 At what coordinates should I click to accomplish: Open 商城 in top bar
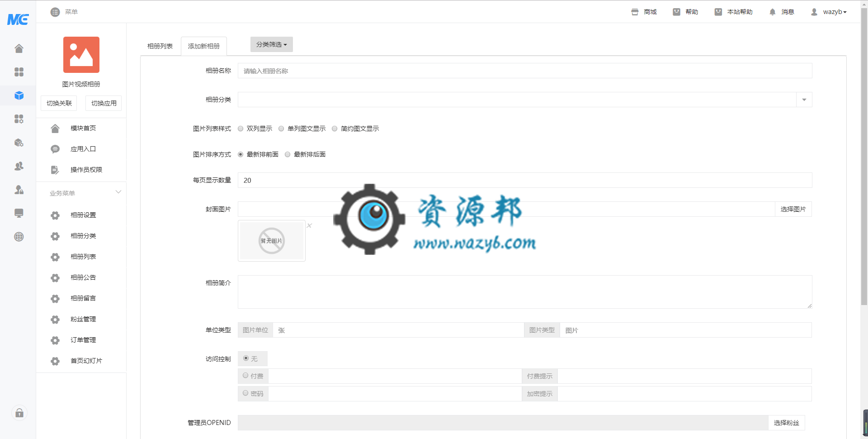[x=644, y=12]
